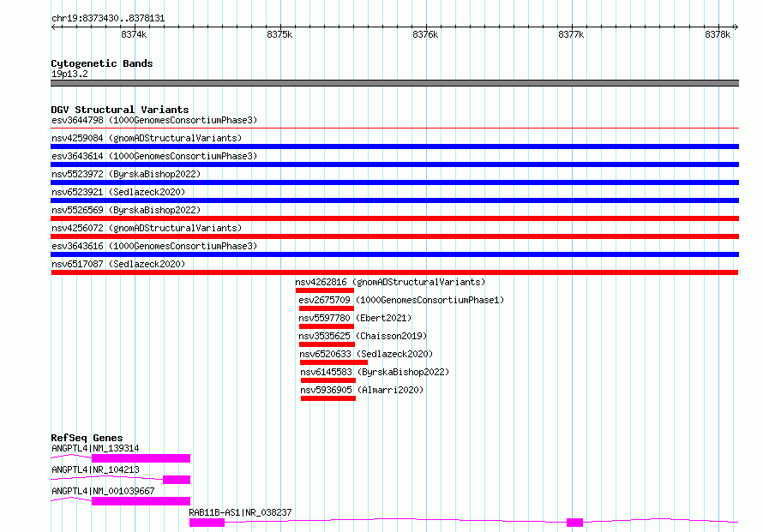The width and height of the screenshot is (763, 532).
Task: Click the DGV Structural Variants track title
Action: tap(120, 110)
